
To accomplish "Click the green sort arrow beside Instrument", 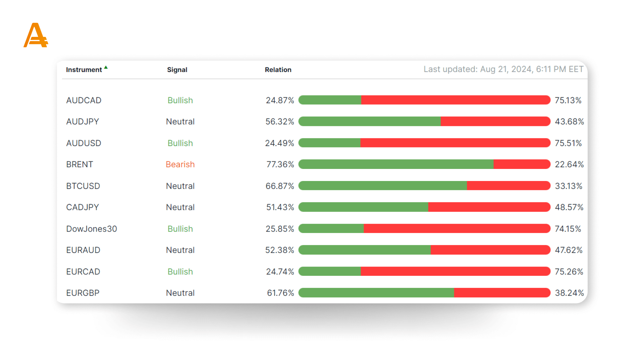I will point(106,67).
